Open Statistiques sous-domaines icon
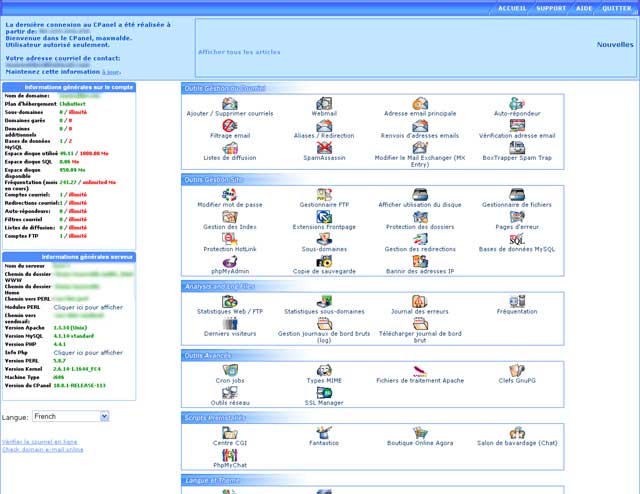The height and width of the screenshot is (494, 640). (x=324, y=301)
